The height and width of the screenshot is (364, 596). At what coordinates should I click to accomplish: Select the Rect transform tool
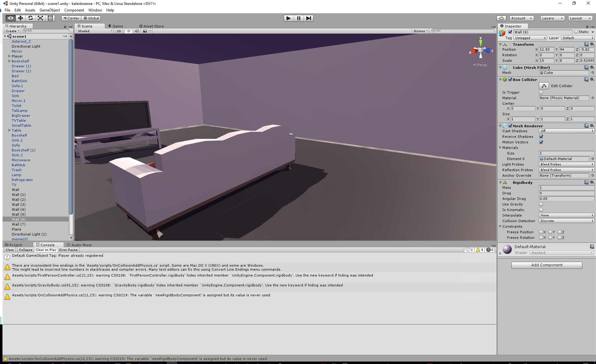pyautogui.click(x=50, y=18)
